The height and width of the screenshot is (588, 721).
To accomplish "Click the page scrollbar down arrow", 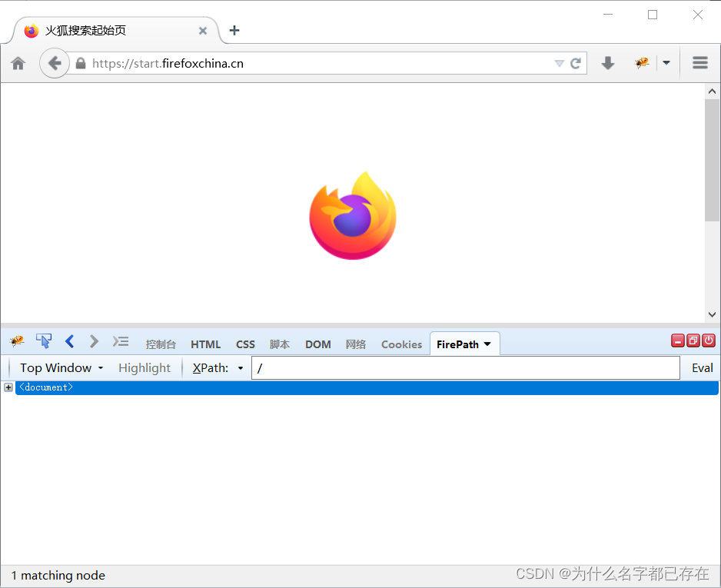I will (712, 314).
